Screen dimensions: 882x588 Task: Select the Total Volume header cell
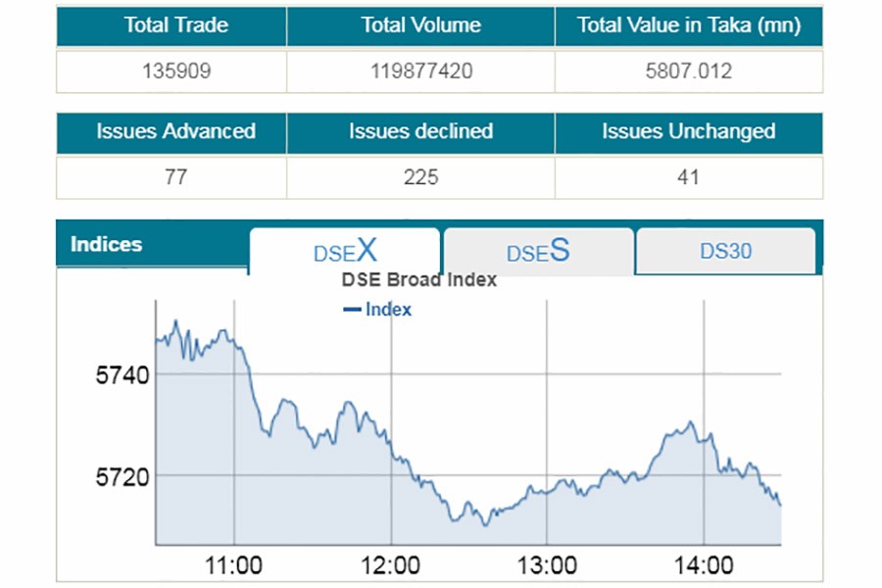pos(421,25)
